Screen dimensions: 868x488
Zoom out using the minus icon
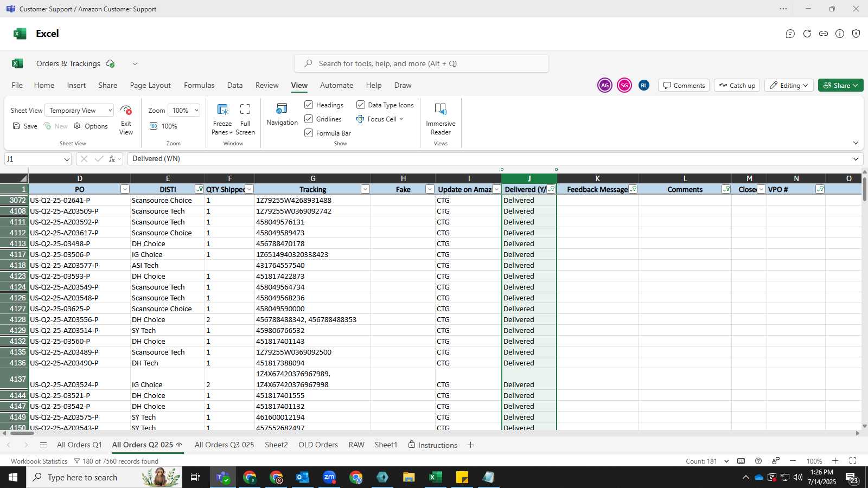tap(793, 461)
